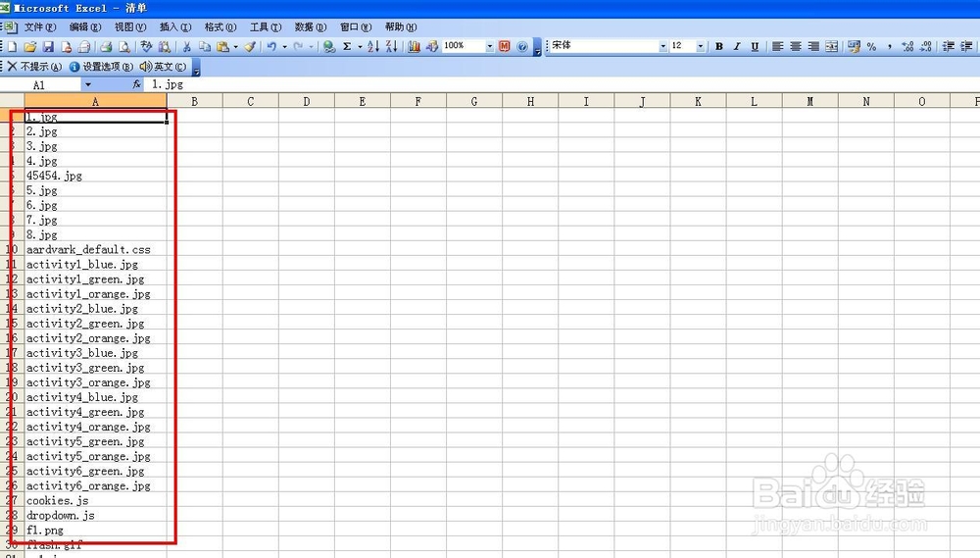Open the zoom 100% dropdown
This screenshot has height=558, width=980.
(489, 46)
